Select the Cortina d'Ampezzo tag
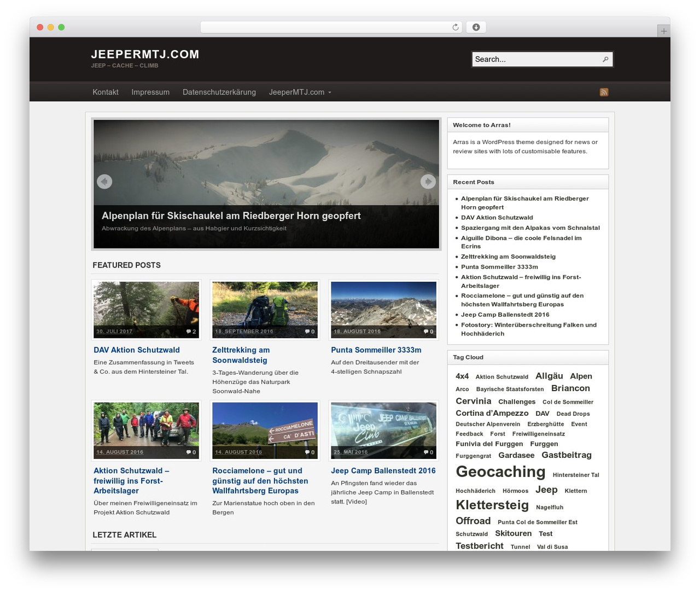This screenshot has width=700, height=593. (492, 413)
